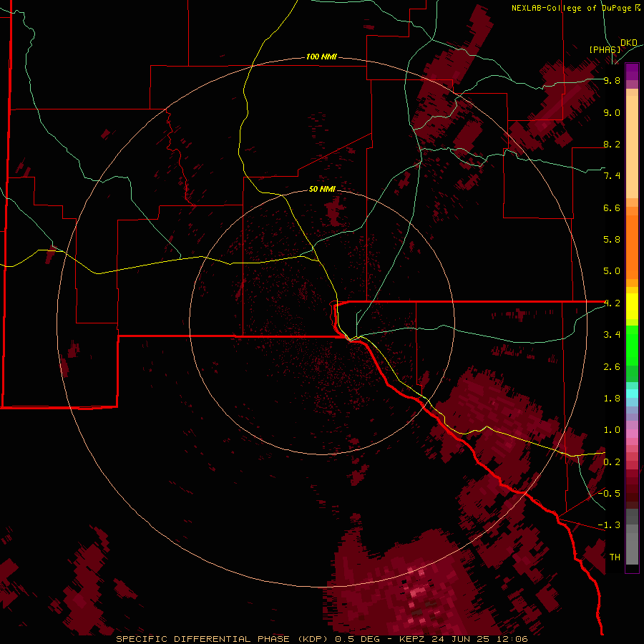Click the 8.2 scale value
The height and width of the screenshot is (644, 644).
click(x=612, y=144)
